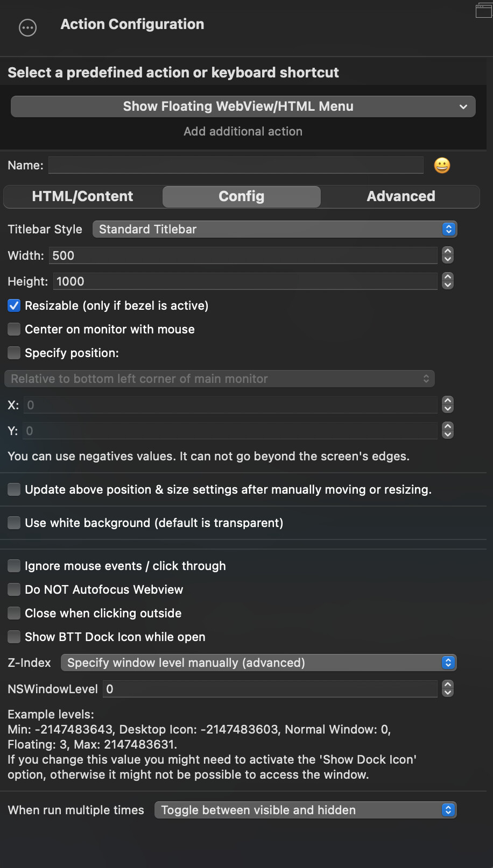493x868 pixels.
Task: Click the Height stepper arrows
Action: 448,281
